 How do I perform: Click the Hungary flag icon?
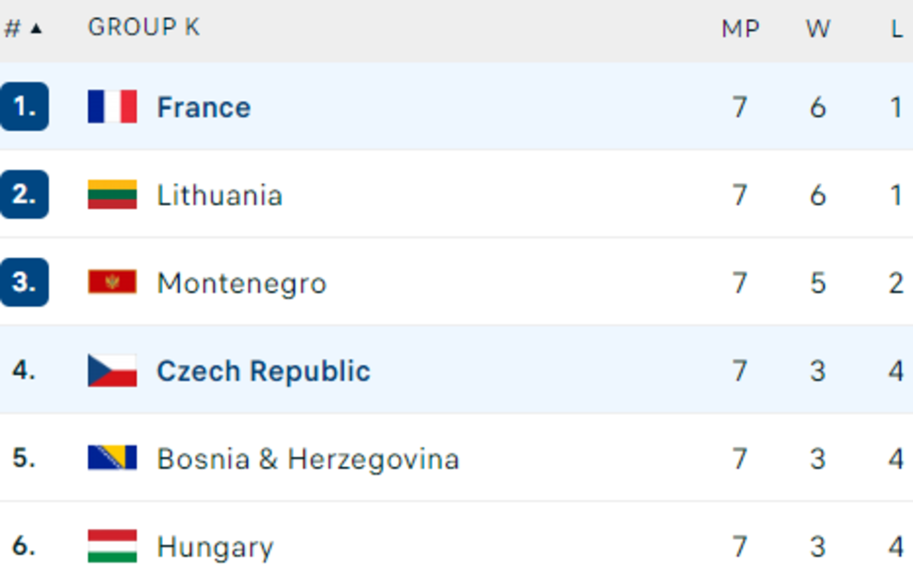tap(112, 546)
